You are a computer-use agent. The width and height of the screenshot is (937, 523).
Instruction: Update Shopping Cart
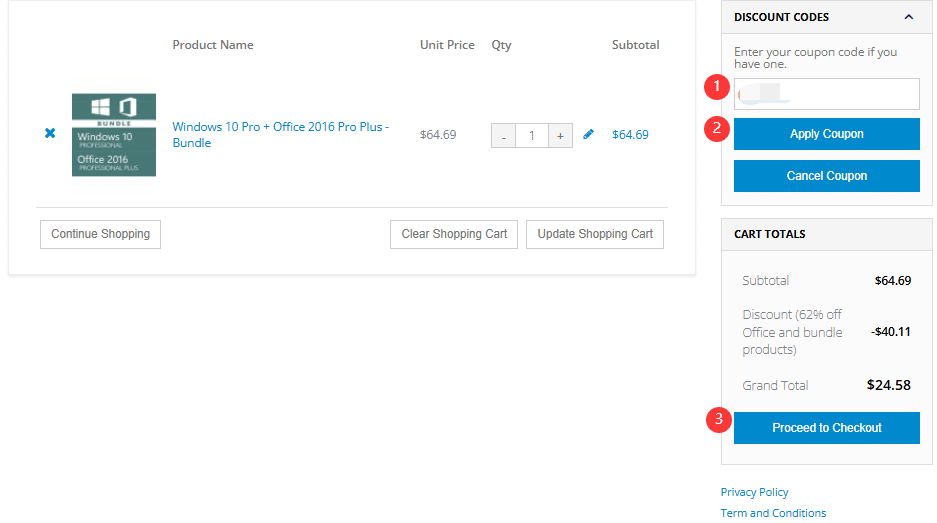point(595,234)
